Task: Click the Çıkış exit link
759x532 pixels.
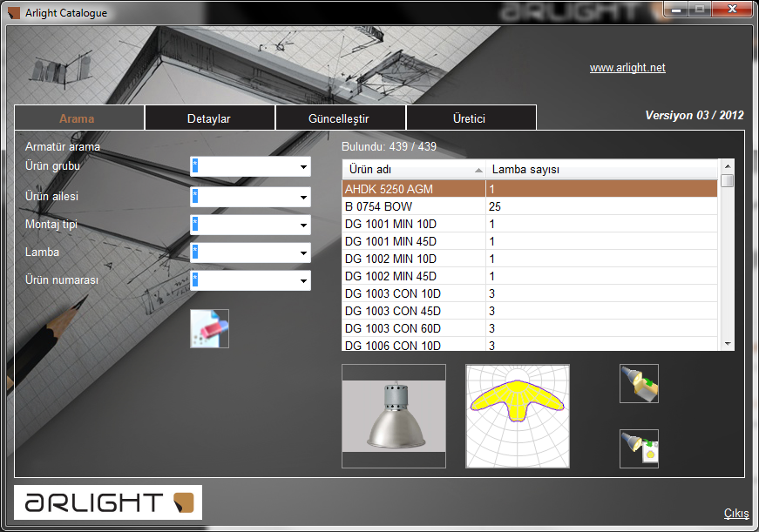Action: (x=736, y=513)
